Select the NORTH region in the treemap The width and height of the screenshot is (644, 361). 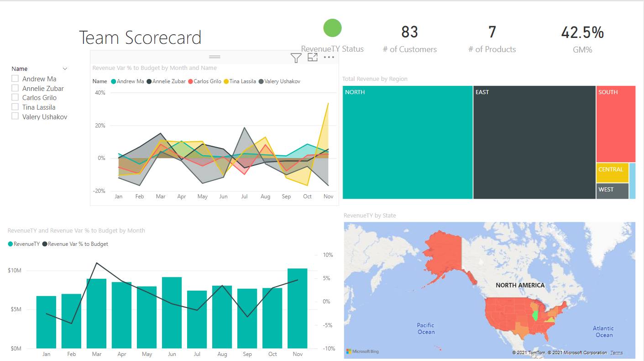pyautogui.click(x=408, y=143)
